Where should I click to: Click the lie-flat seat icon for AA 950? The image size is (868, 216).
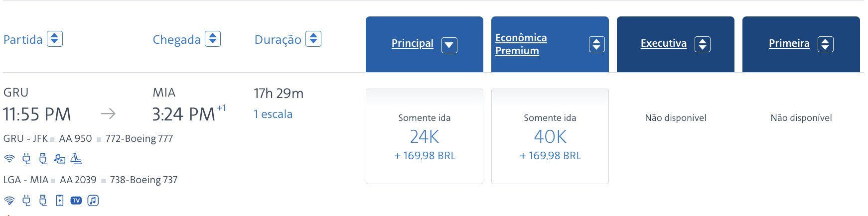coord(76,159)
